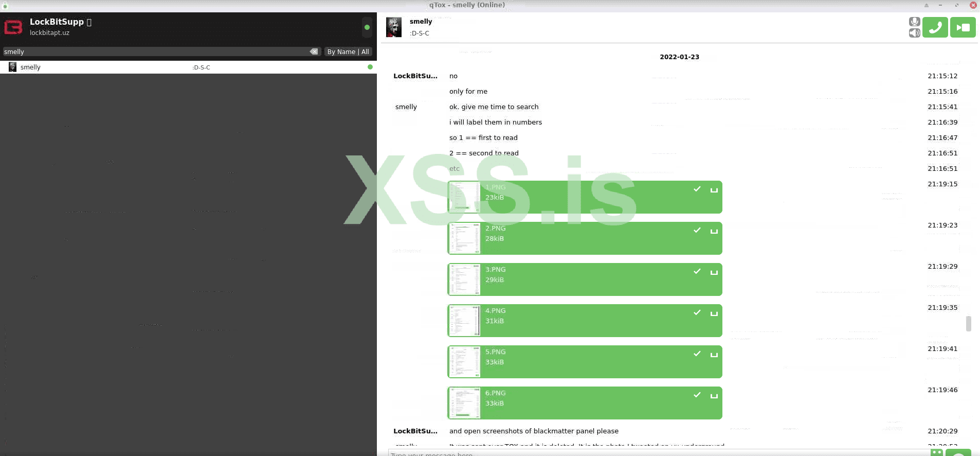This screenshot has width=980, height=456.
Task: Click the 21:16:39 timestamp
Action: (942, 122)
